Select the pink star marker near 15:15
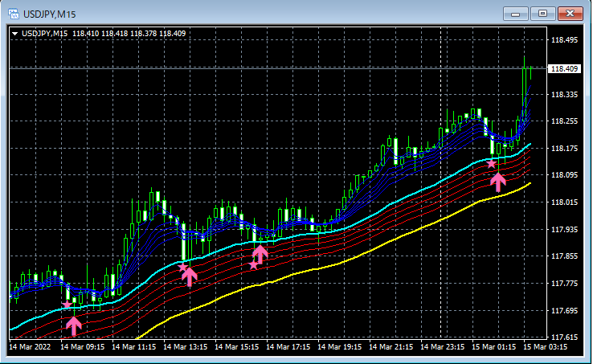 (254, 265)
